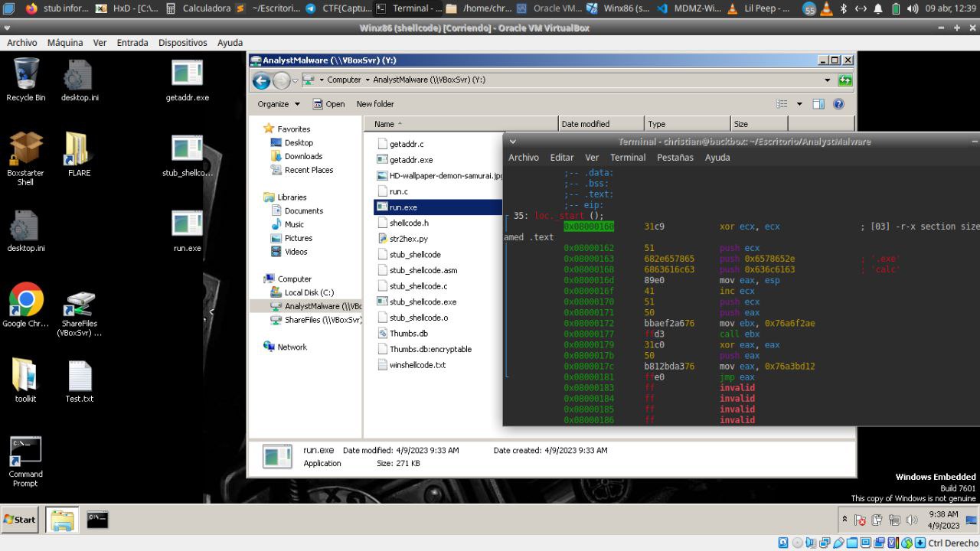Open the getaddr.exe desktop icon
This screenshot has height=551, width=980.
pyautogui.click(x=188, y=80)
